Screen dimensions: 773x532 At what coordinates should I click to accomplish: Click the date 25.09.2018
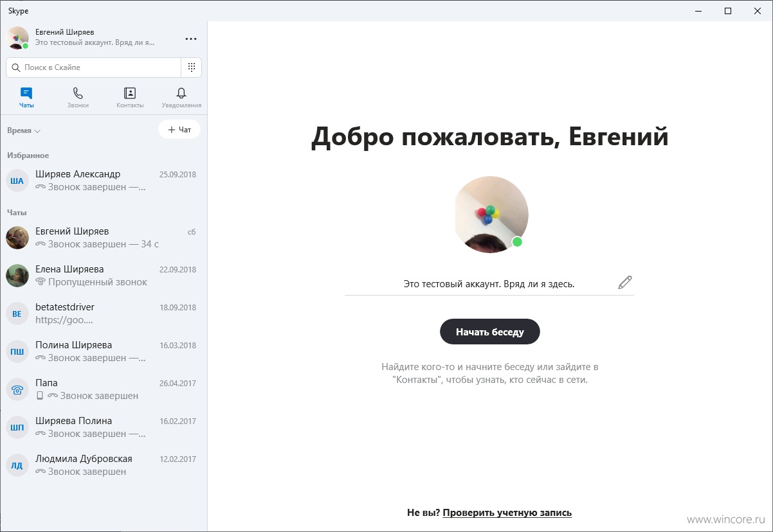click(x=177, y=175)
